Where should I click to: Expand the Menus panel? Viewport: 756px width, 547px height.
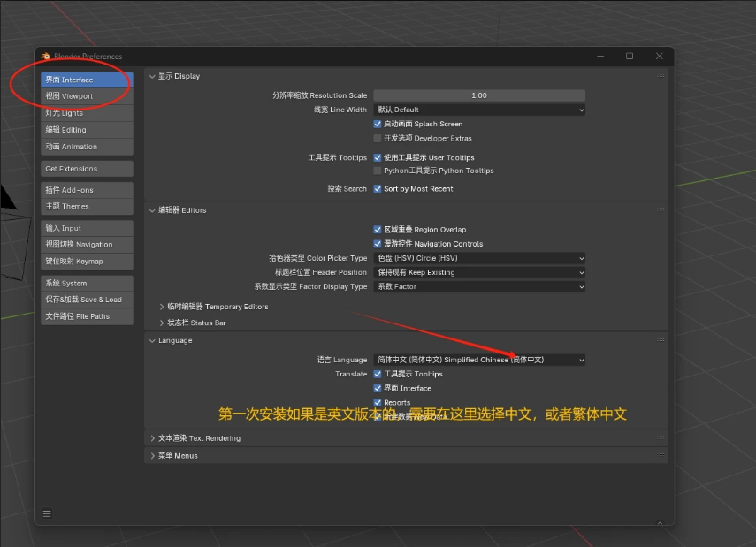[x=152, y=455]
